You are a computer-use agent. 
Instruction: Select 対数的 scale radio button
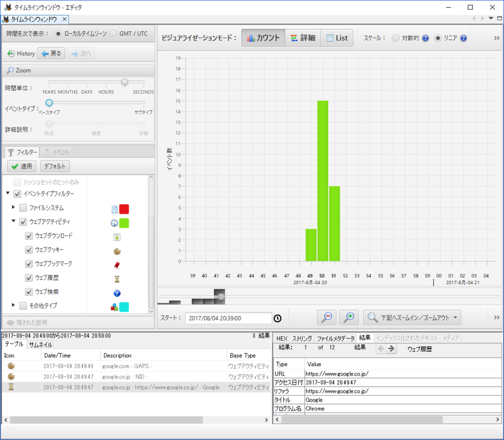395,38
